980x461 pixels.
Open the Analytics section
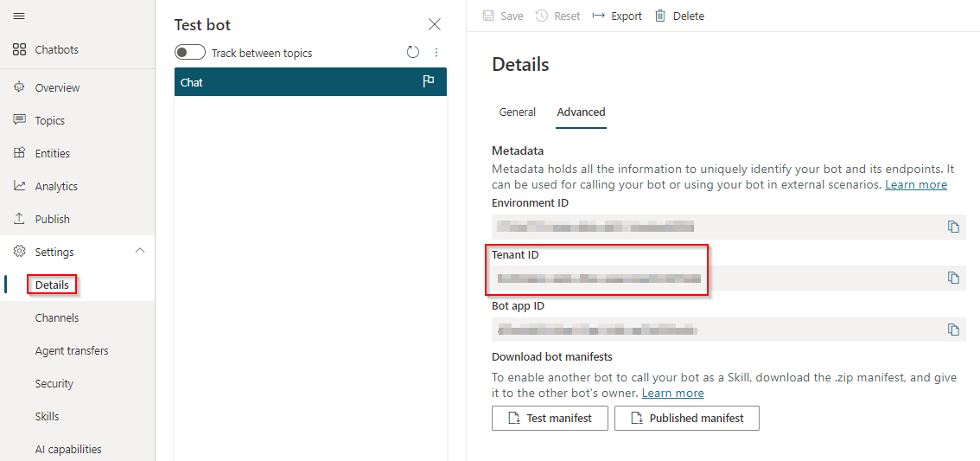click(56, 186)
